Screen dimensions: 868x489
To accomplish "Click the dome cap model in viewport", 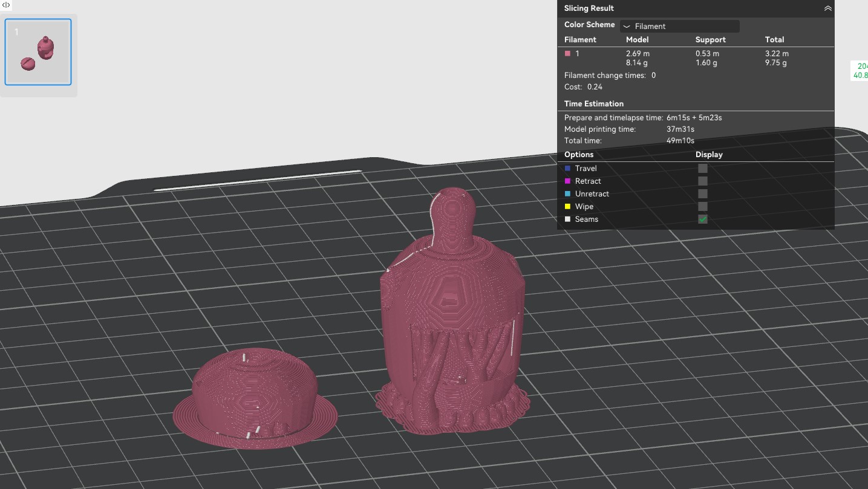I will pos(255,398).
